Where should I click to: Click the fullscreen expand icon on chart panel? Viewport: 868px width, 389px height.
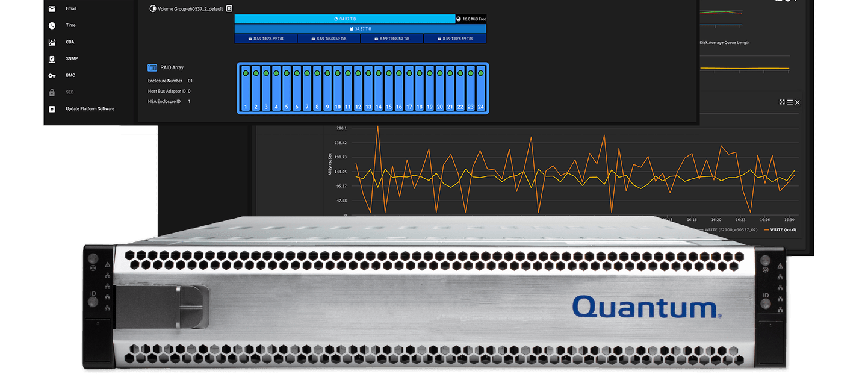(782, 102)
